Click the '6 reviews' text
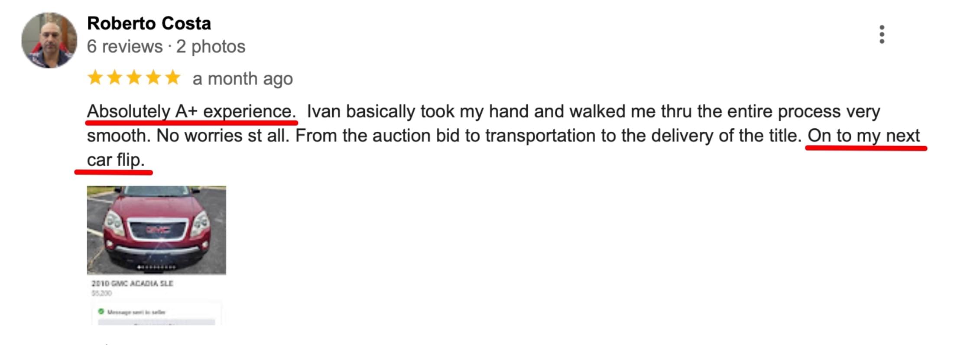 coord(125,47)
